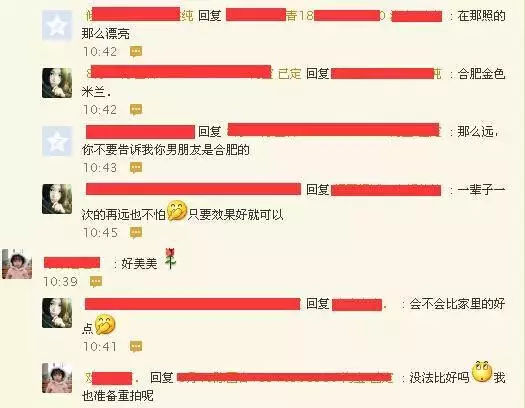The image size is (525, 408).
Task: Open girl avatar beside 一辈子一次 reply
Action: (57, 199)
